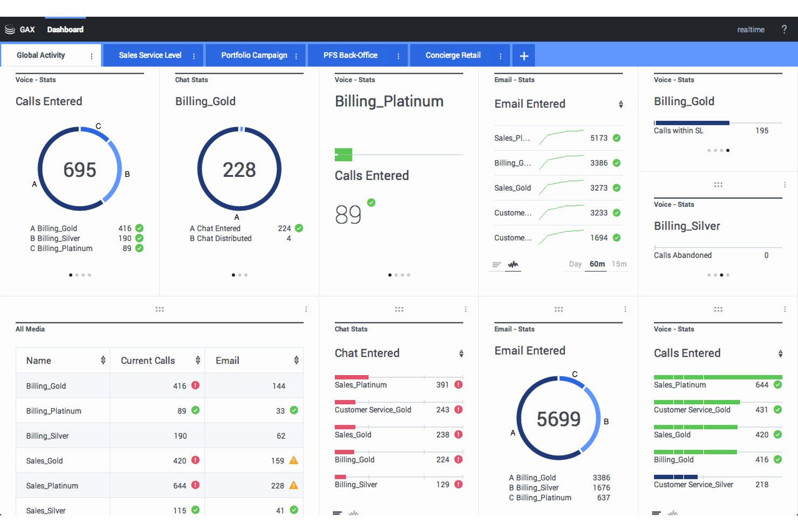
Task: Open Global Activity tab options menu
Action: click(91, 56)
